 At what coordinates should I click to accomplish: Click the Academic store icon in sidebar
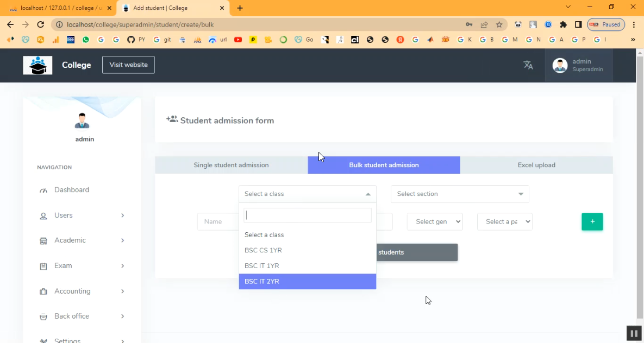pos(43,241)
